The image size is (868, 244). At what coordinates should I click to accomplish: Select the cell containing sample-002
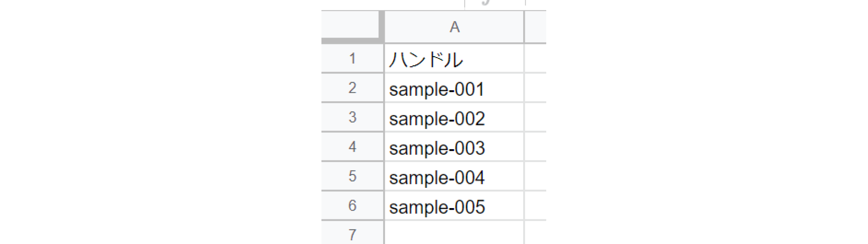454,118
